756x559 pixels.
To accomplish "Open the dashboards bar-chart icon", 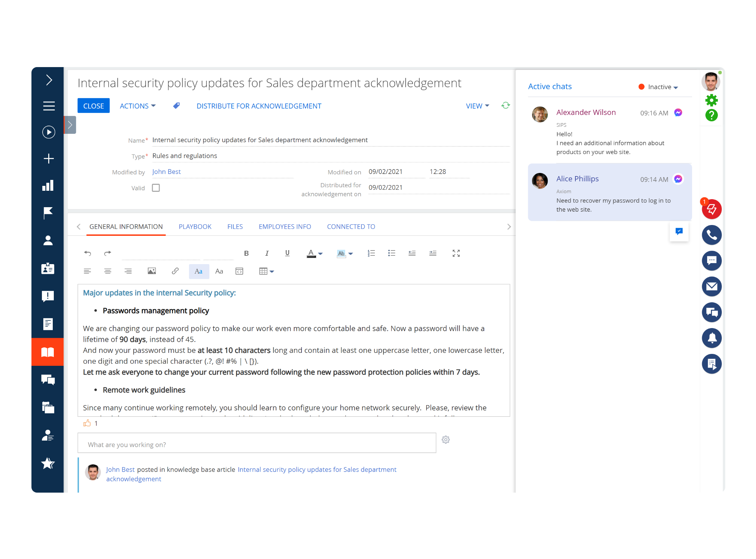I will tap(48, 185).
